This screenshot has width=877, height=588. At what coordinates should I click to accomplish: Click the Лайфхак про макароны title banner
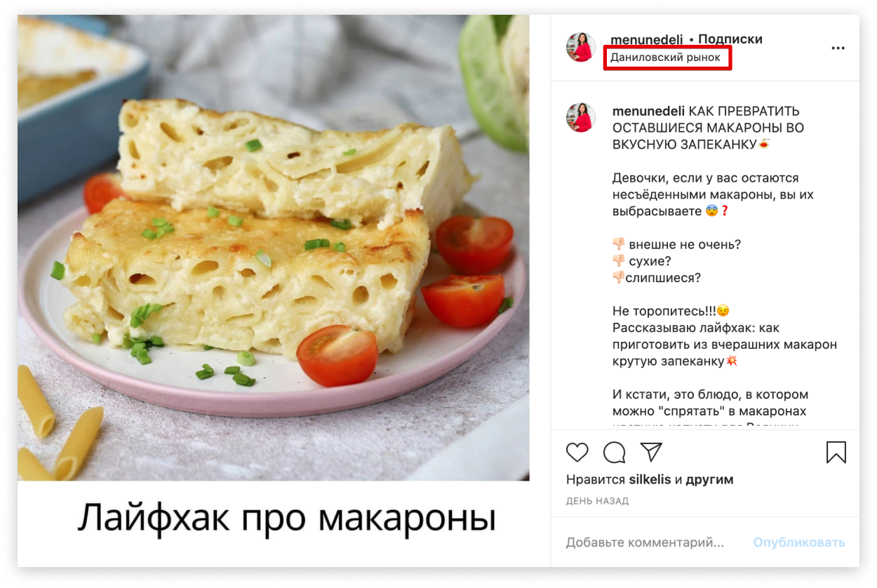[x=286, y=519]
